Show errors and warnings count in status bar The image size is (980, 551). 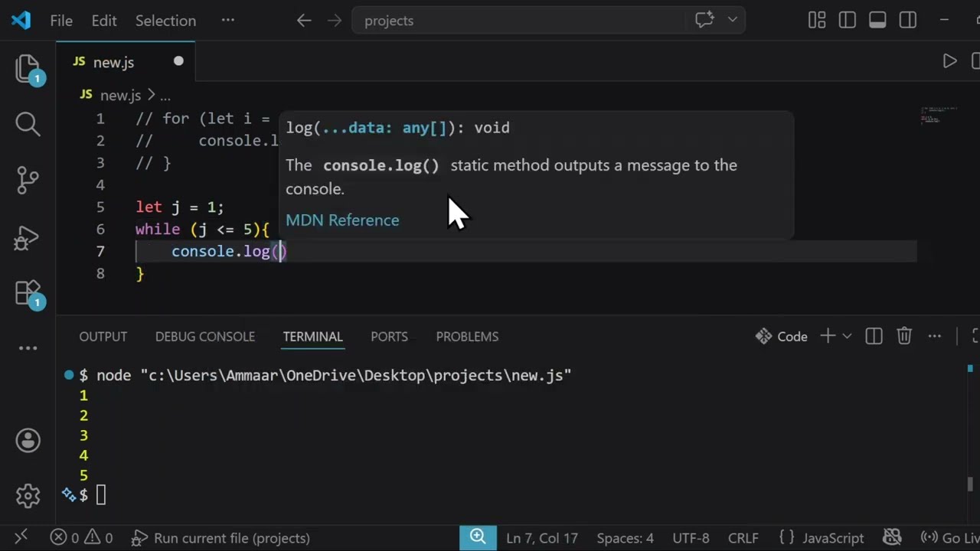click(81, 538)
